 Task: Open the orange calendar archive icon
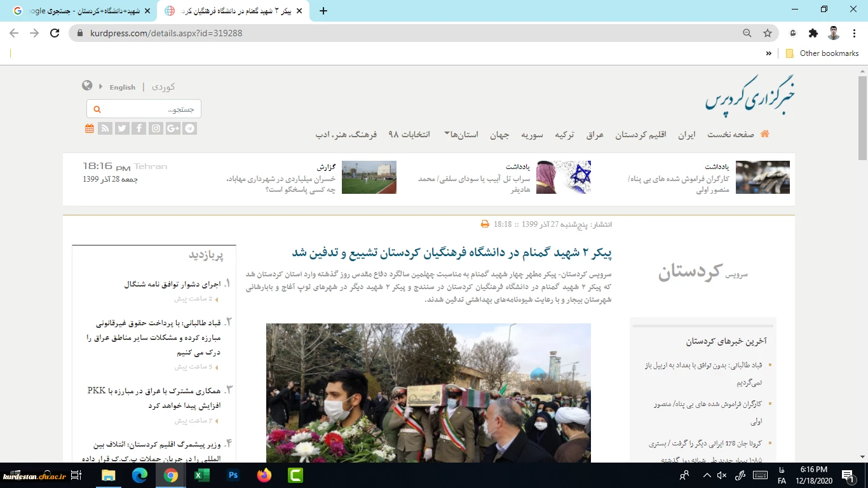click(x=90, y=128)
